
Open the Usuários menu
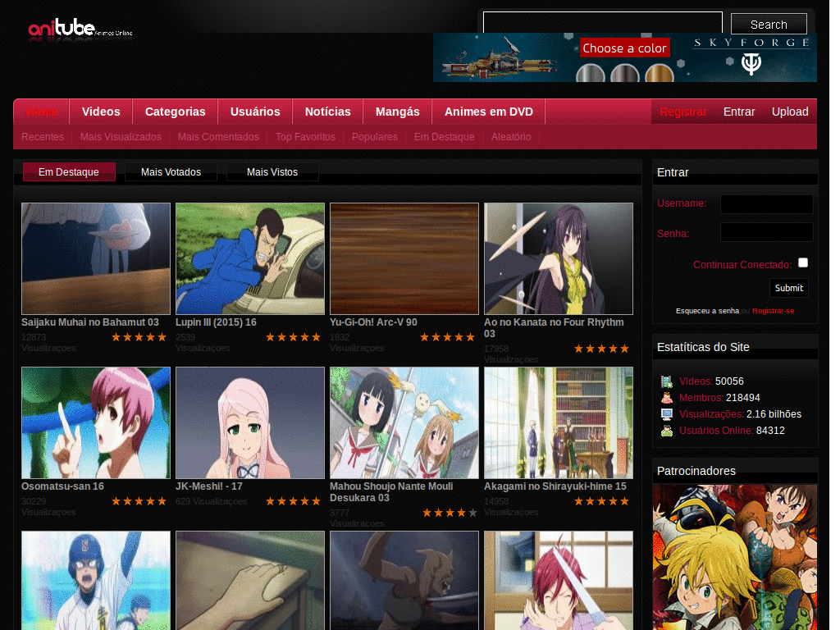pyautogui.click(x=255, y=112)
